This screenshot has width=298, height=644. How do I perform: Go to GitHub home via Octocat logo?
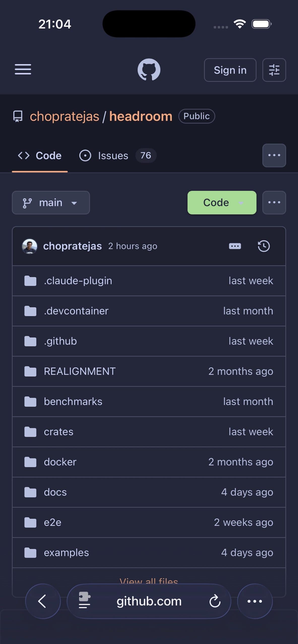point(149,70)
